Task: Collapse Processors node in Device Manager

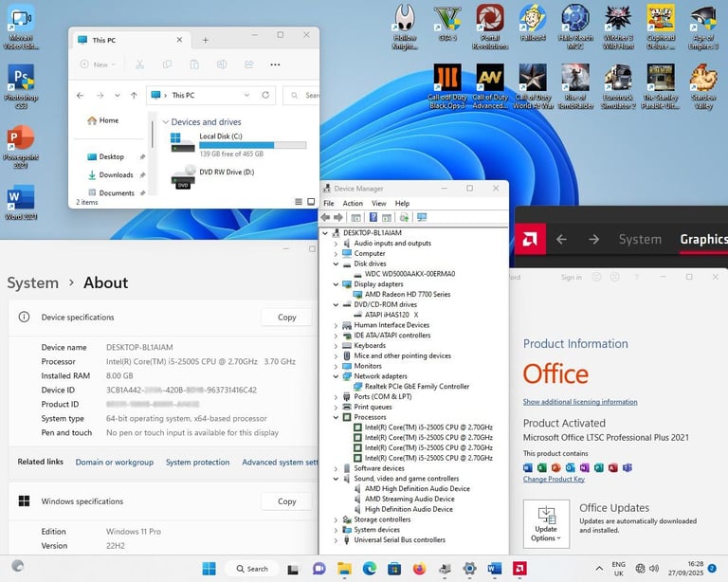Action: tap(336, 417)
